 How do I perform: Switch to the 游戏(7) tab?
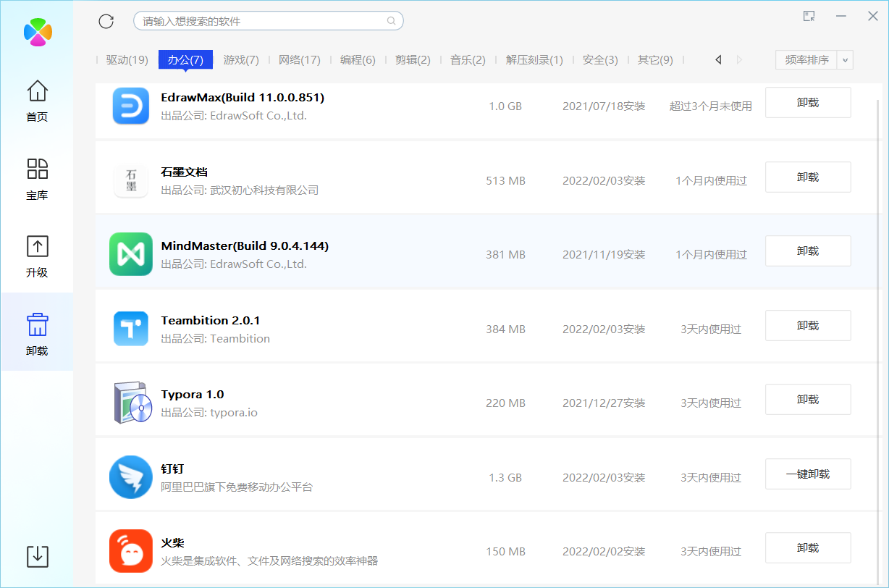point(241,60)
